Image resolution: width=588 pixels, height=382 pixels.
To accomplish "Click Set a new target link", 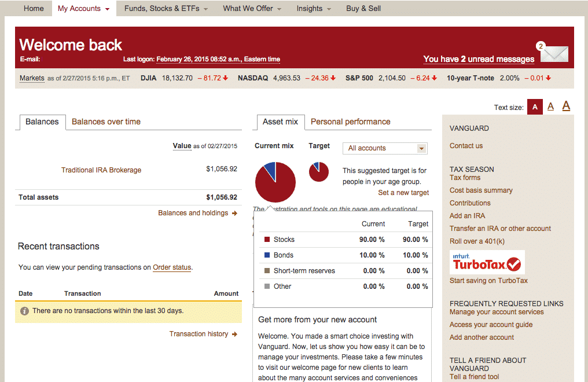I will click(403, 193).
